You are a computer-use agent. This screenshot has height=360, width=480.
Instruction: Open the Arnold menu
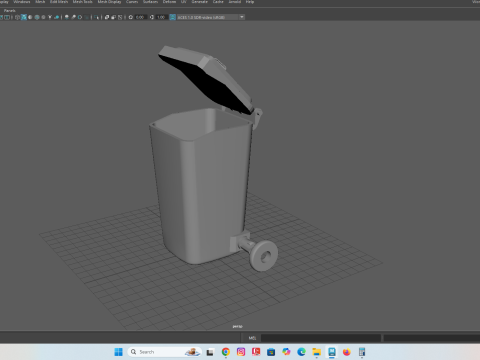point(235,2)
